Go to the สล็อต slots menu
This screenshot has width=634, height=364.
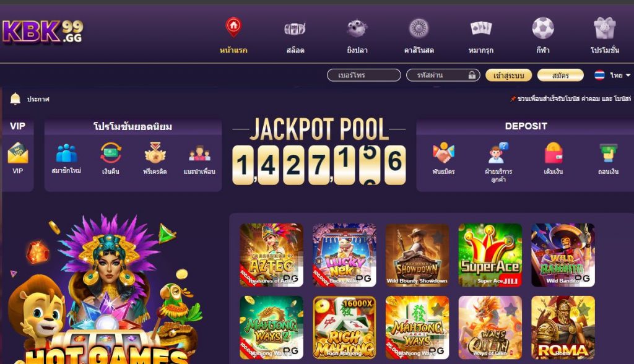295,36
